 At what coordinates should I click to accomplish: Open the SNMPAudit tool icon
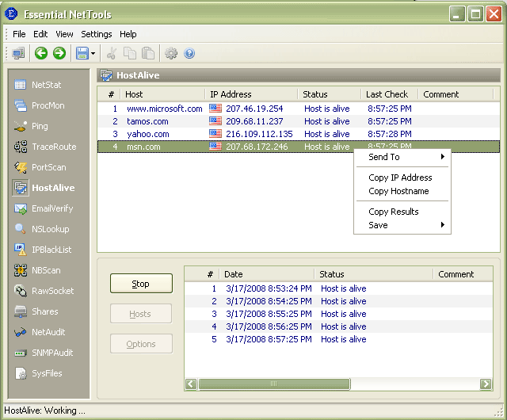(x=21, y=353)
